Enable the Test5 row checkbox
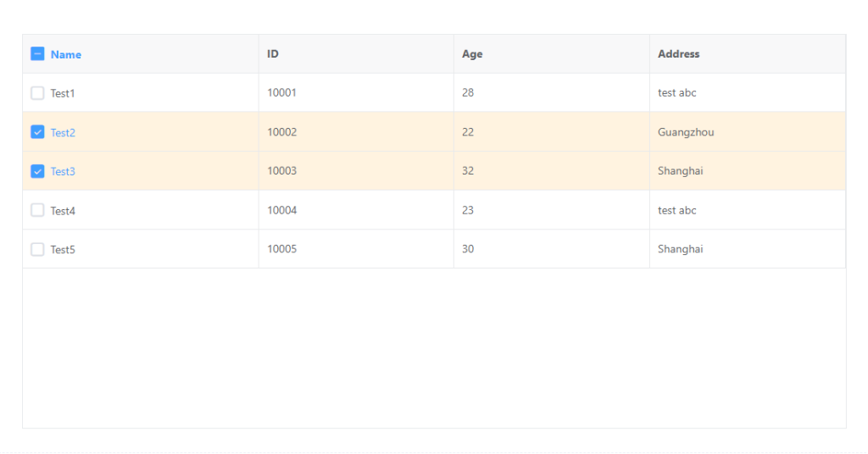 click(37, 249)
